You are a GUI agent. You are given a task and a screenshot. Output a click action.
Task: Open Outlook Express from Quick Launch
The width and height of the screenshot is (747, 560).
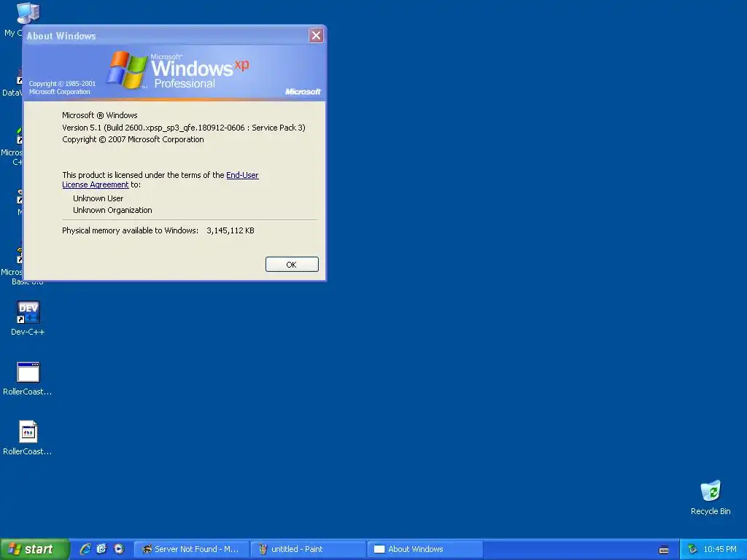click(102, 549)
